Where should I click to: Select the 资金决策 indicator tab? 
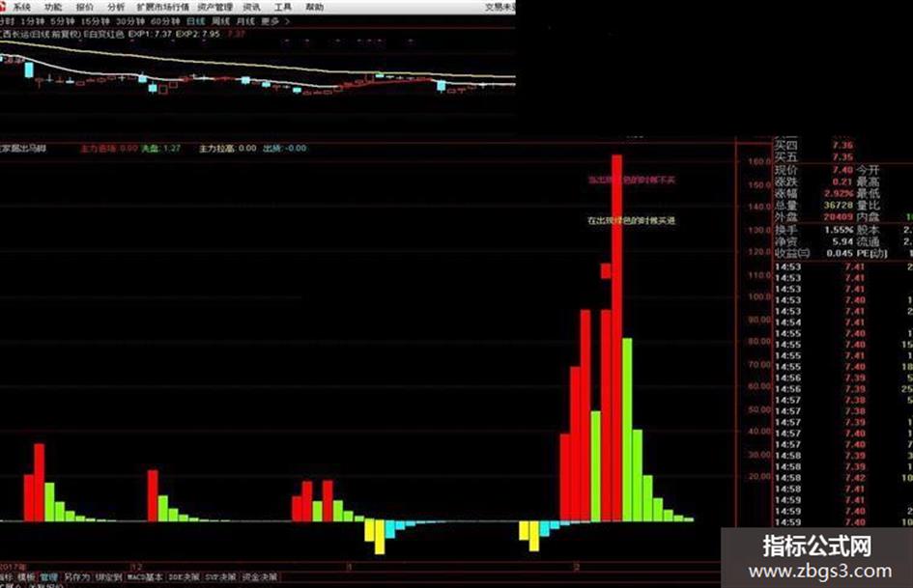coord(260,577)
